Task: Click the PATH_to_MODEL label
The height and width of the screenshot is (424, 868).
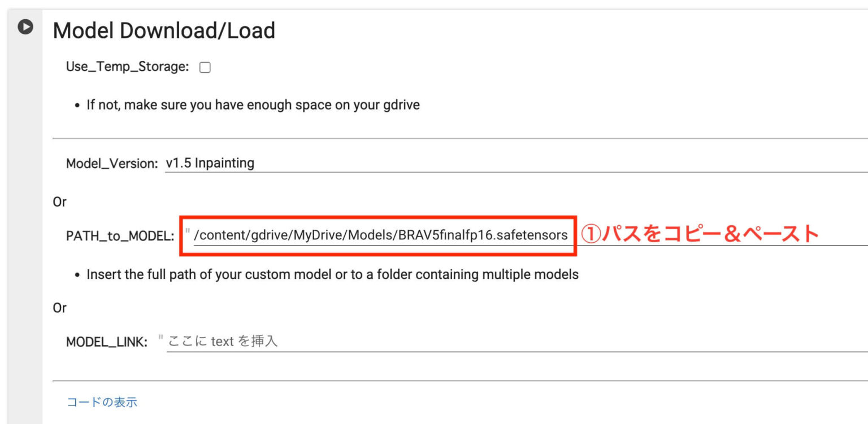Action: 120,236
